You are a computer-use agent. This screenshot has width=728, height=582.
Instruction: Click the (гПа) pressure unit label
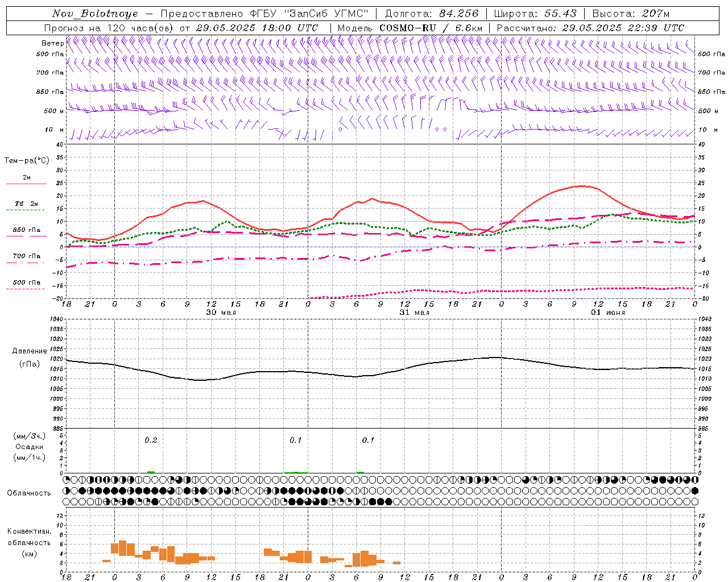[x=30, y=364]
